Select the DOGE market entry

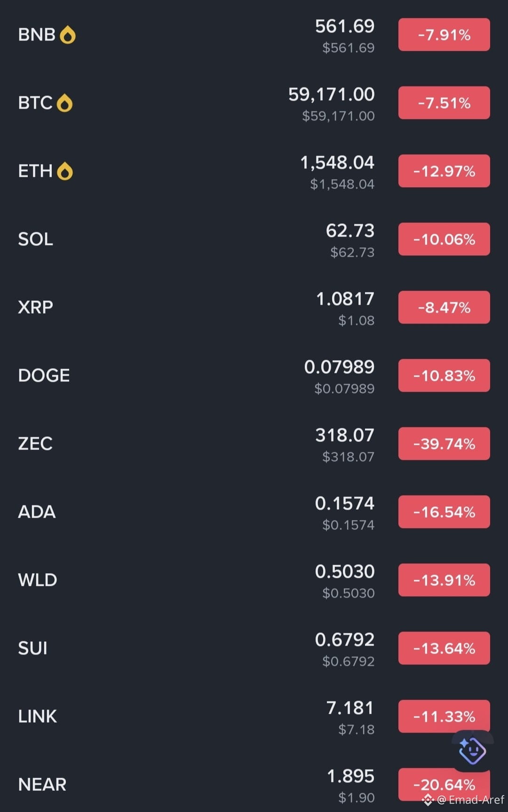click(x=254, y=376)
